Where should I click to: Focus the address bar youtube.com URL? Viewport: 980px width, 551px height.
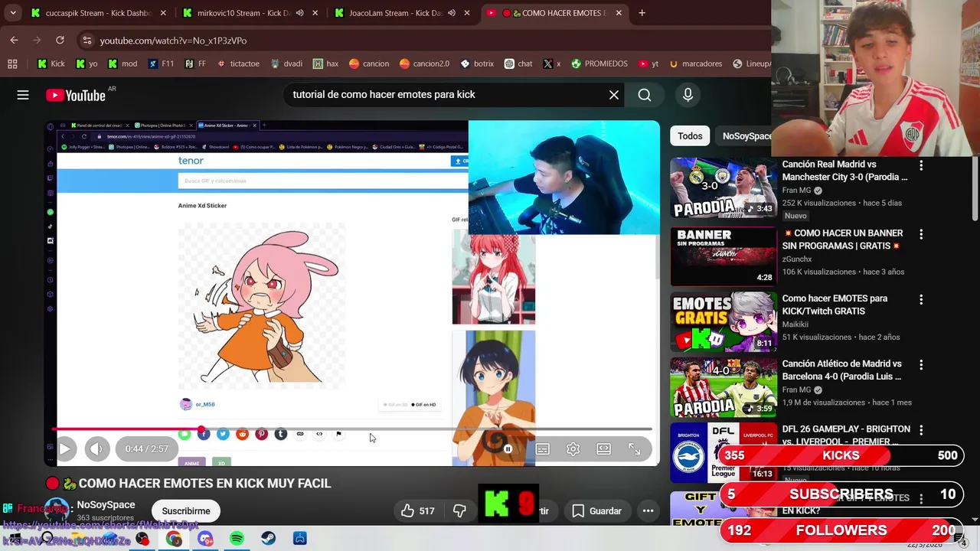point(173,41)
